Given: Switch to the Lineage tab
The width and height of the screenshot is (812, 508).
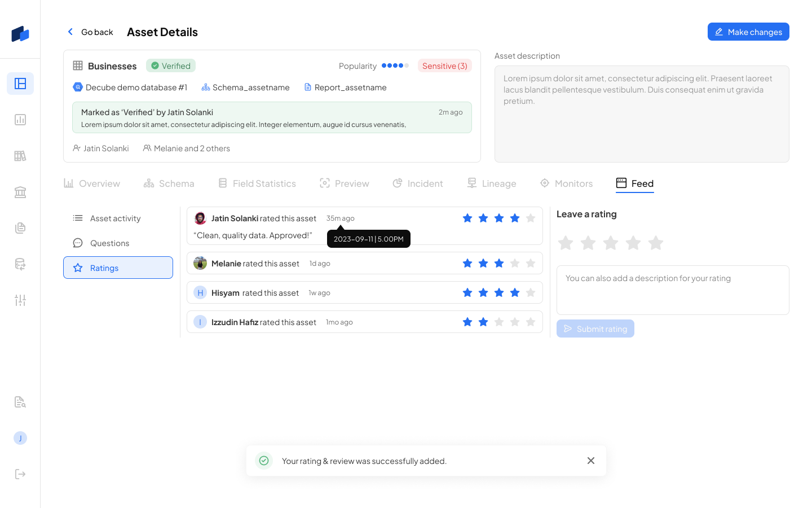Looking at the screenshot, I should click(x=491, y=183).
